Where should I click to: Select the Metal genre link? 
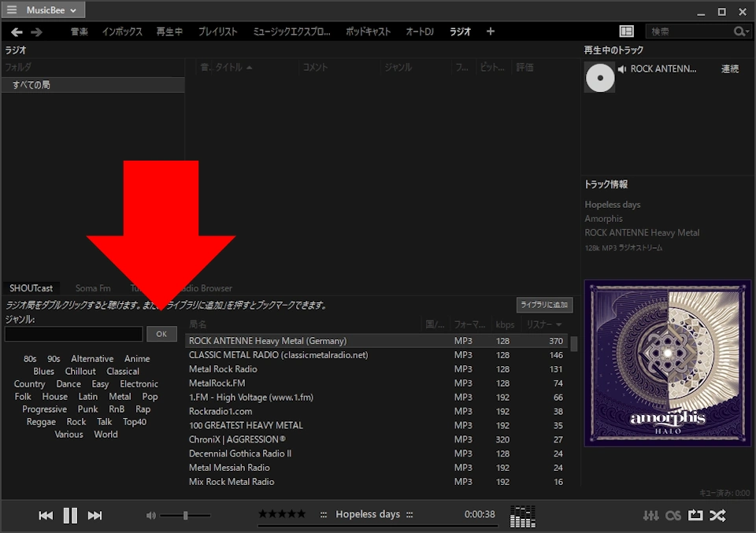pyautogui.click(x=120, y=396)
